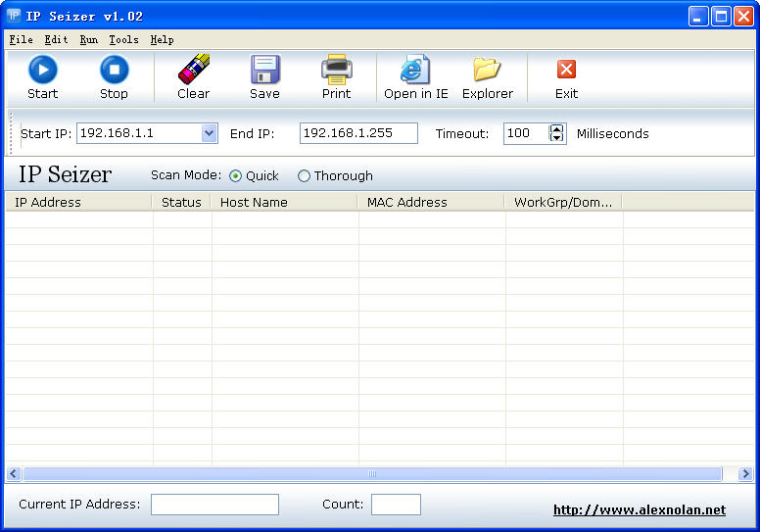The width and height of the screenshot is (760, 532).
Task: Visit the alexnolan.net website link
Action: (x=639, y=509)
